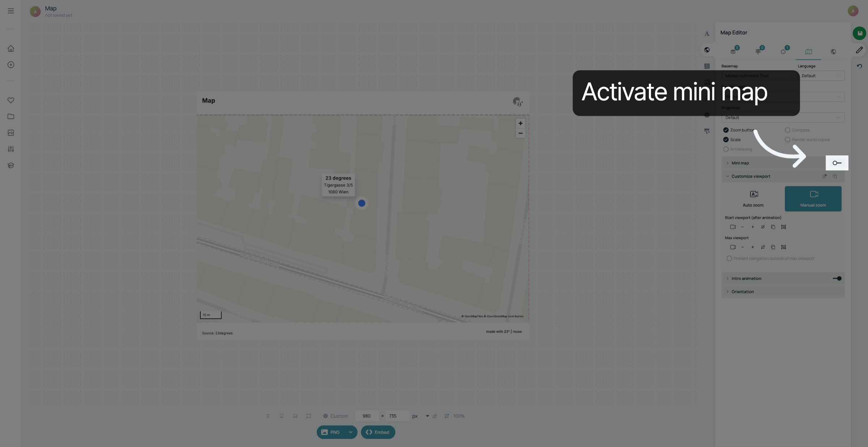Open the image gallery sidebar icon
The width and height of the screenshot is (868, 447).
pos(11,133)
